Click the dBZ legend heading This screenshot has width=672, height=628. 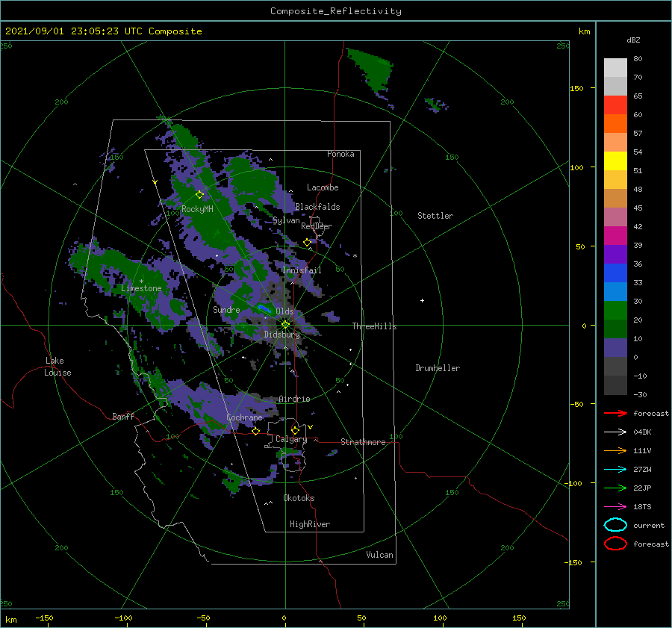click(x=633, y=40)
